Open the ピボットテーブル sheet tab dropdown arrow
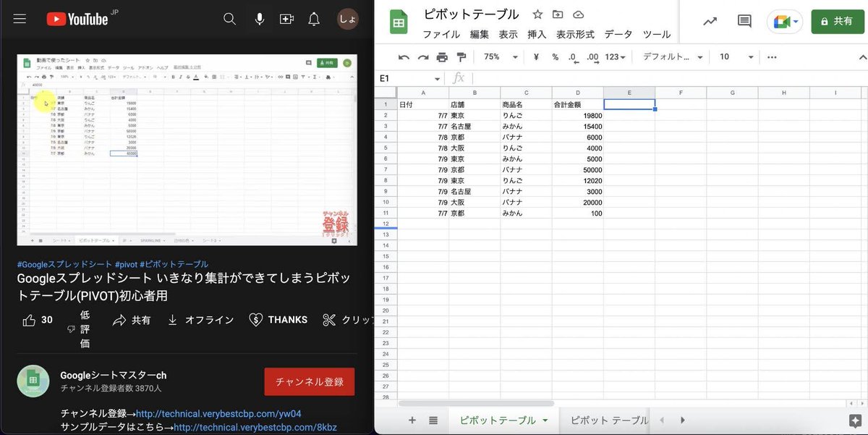This screenshot has height=435, width=868. coord(545,421)
